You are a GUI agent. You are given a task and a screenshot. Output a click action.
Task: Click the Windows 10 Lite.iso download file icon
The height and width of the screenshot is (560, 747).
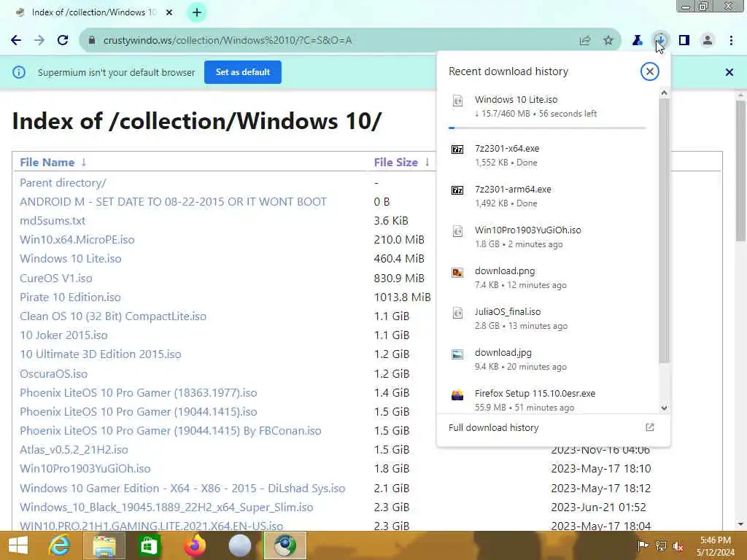tap(457, 101)
